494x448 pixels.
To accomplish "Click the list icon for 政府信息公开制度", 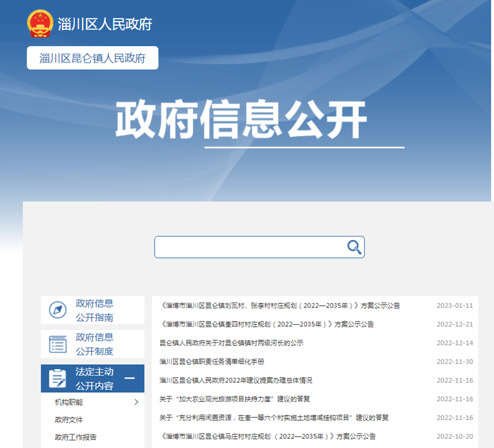I will coord(58,344).
